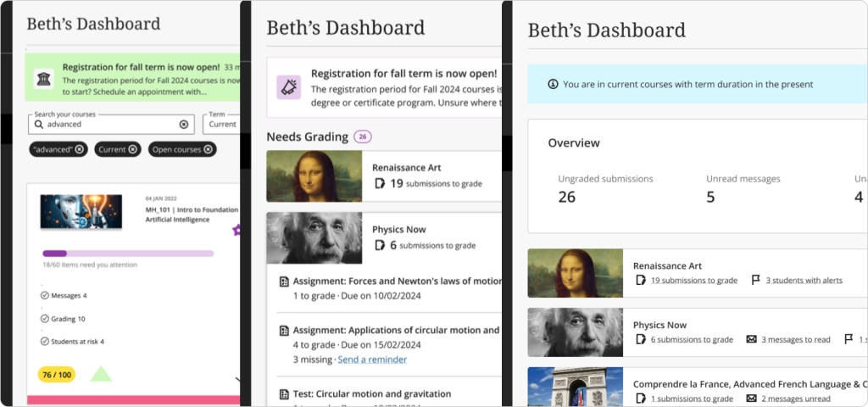Toggle the Students at risk 4 check item

[45, 342]
